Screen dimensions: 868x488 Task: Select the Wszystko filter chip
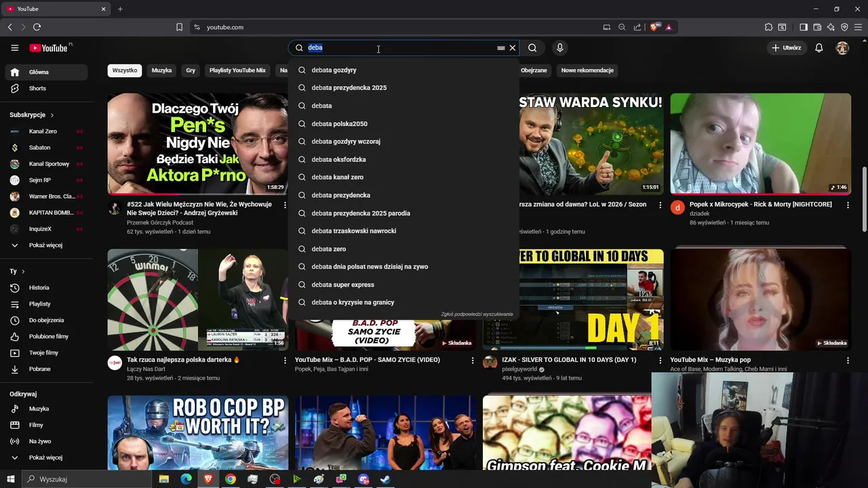click(125, 70)
